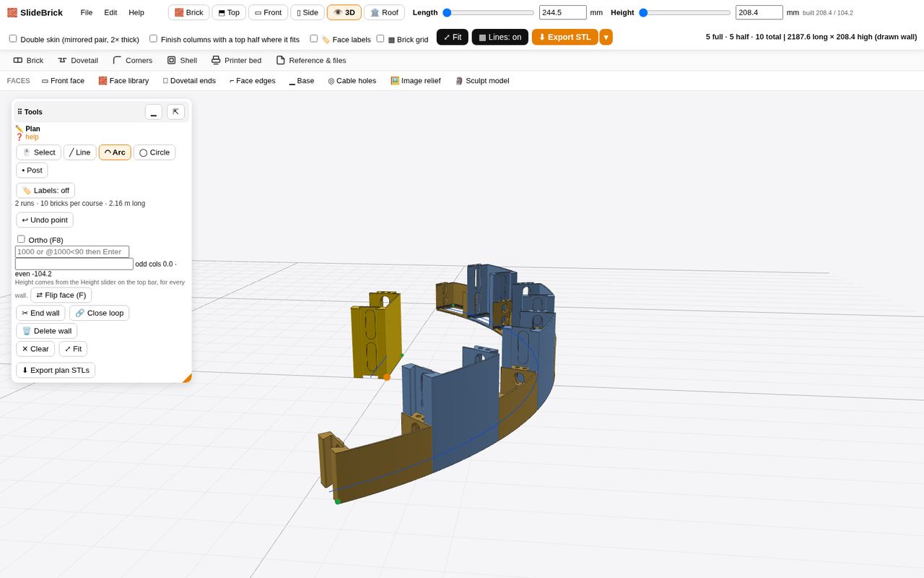Click End wall button
The width and height of the screenshot is (924, 578).
(40, 313)
